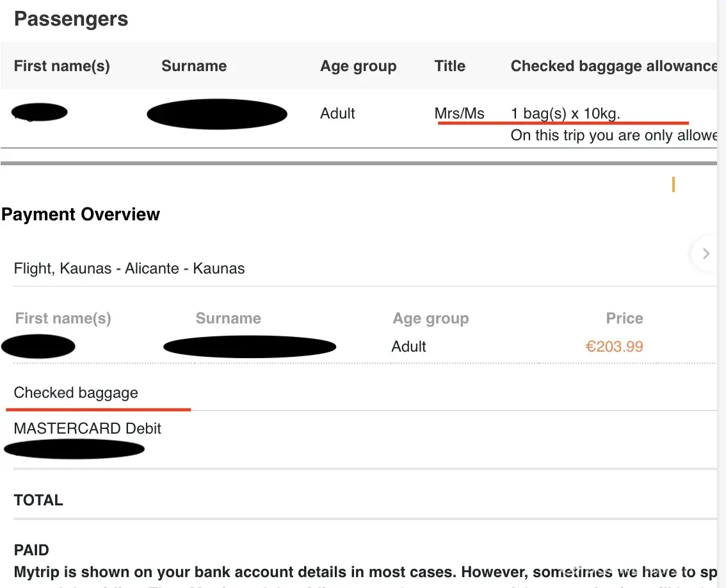This screenshot has height=588, width=726.
Task: Click the 1 bag(s) x 10kg allowance text
Action: 565,113
